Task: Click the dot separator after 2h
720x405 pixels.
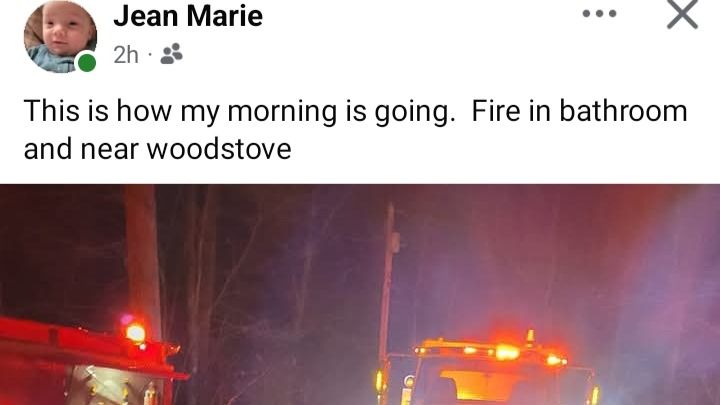Action: [x=149, y=56]
